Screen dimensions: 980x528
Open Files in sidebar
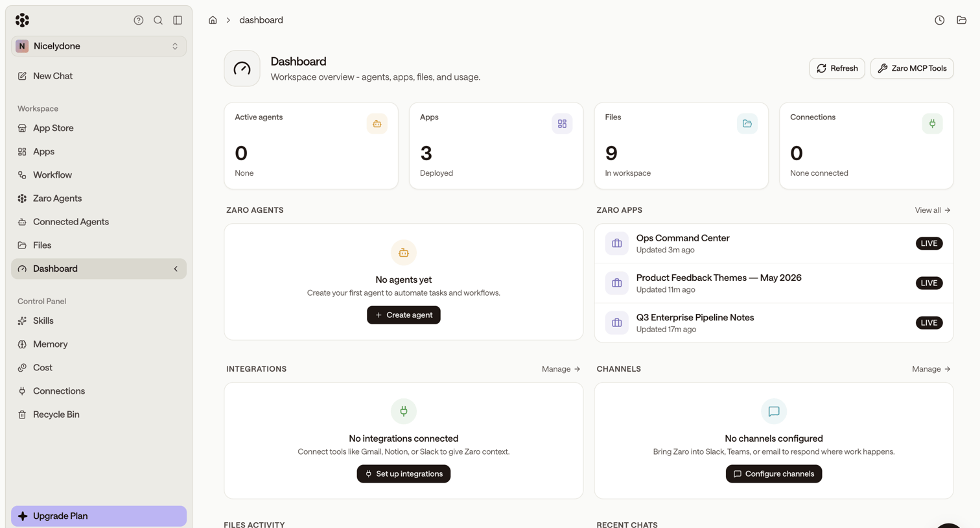99,245
